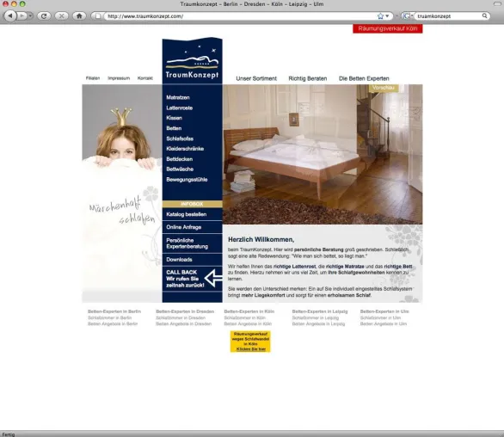This screenshot has height=437, width=504.
Task: Click the Home toolbar button
Action: [79, 15]
